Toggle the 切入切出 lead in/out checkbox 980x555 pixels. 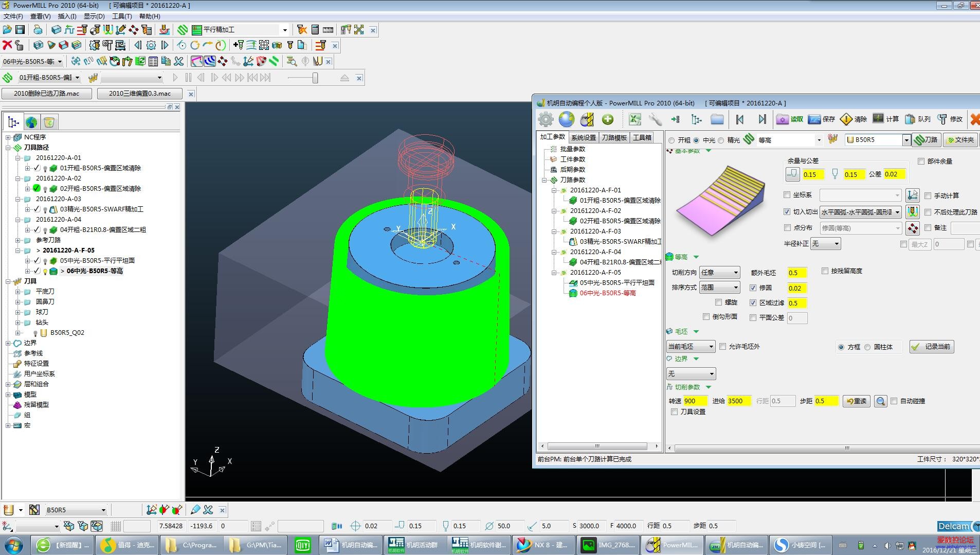(787, 212)
